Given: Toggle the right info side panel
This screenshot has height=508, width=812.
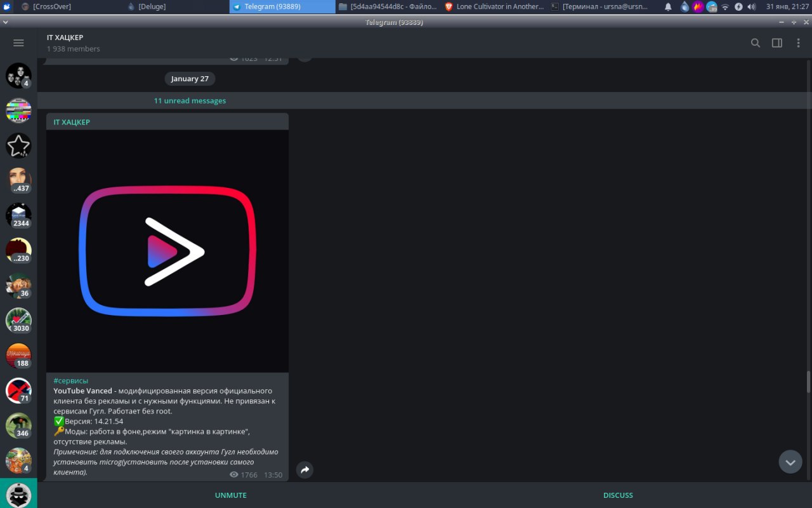Looking at the screenshot, I should pyautogui.click(x=777, y=43).
